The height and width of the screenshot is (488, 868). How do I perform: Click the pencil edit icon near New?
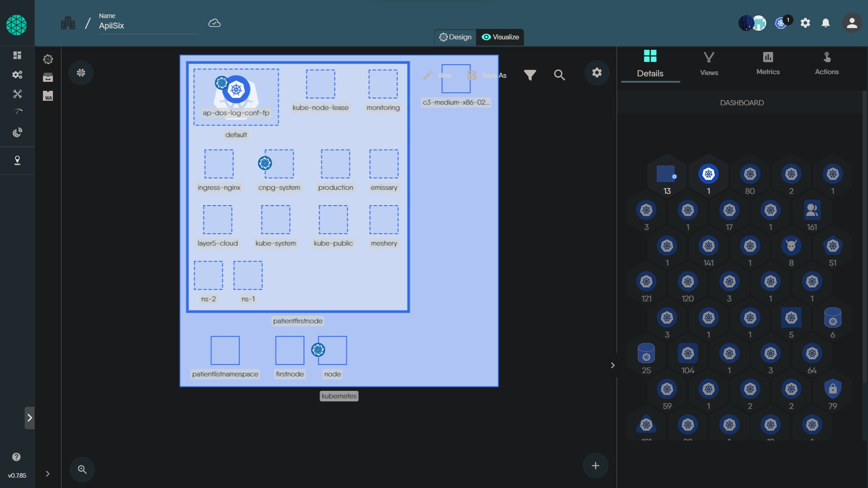(428, 75)
